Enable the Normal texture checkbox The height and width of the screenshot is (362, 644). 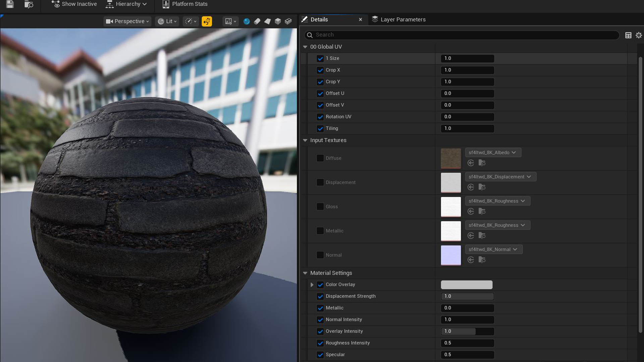tap(320, 255)
